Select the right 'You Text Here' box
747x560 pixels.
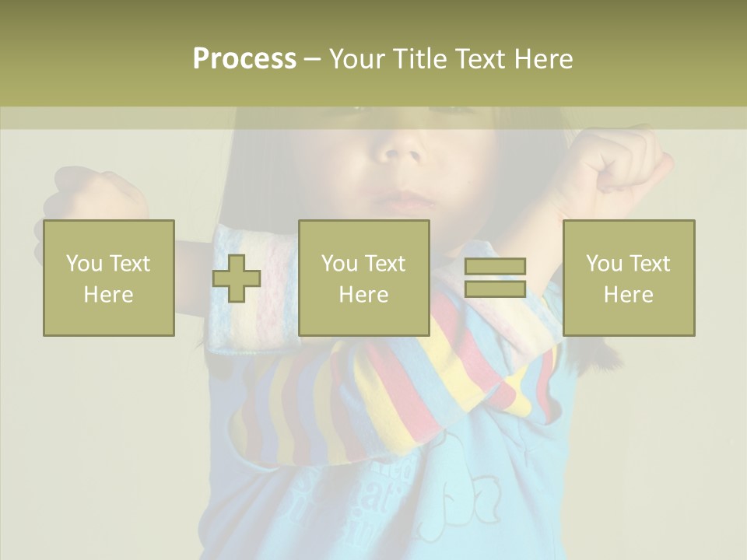628,278
